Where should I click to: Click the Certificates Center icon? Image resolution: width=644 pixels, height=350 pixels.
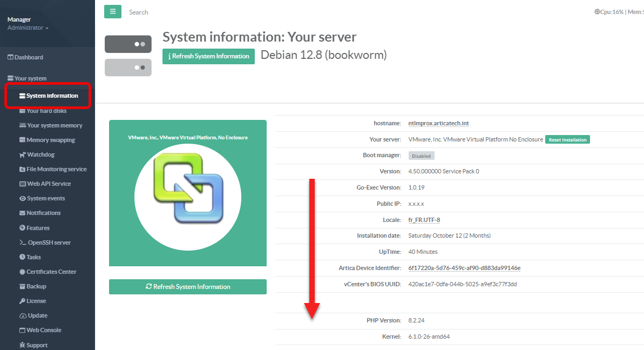pyautogui.click(x=23, y=272)
